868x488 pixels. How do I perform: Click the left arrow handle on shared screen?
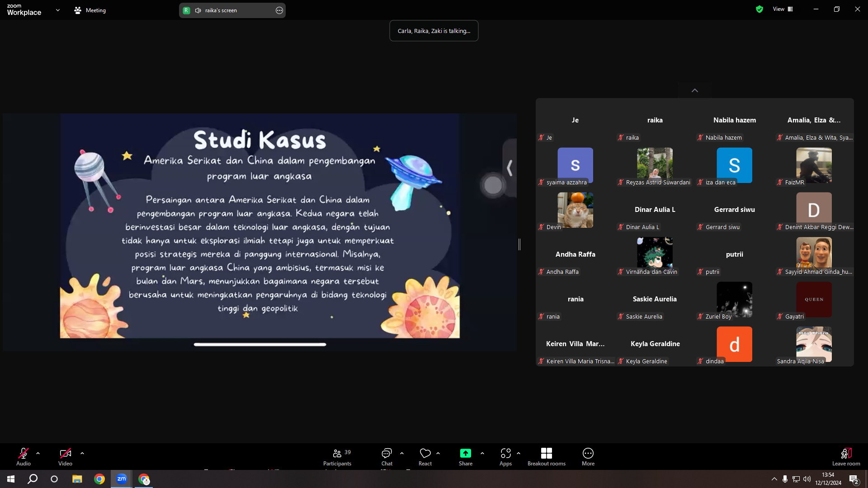click(509, 168)
